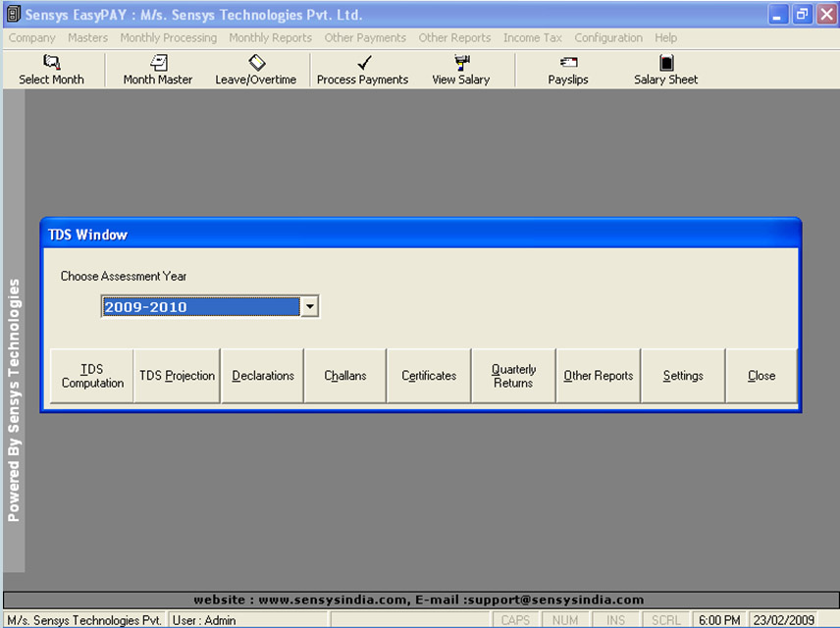840x628 pixels.
Task: Click the INS indicator in status bar
Action: pos(615,620)
